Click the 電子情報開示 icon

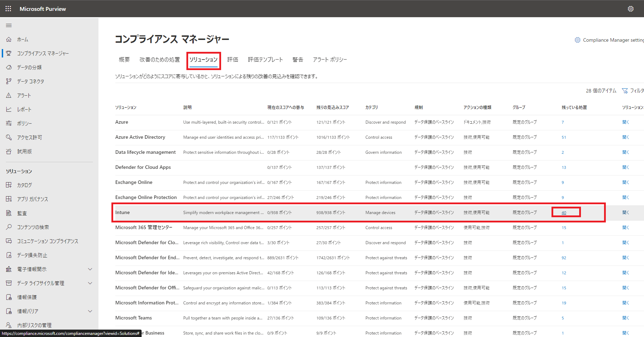tap(9, 269)
